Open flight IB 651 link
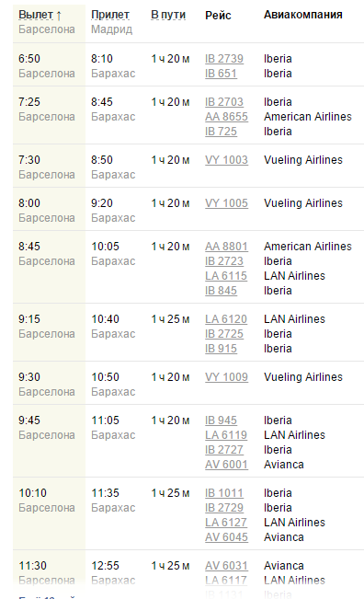The image size is (364, 599). [221, 74]
